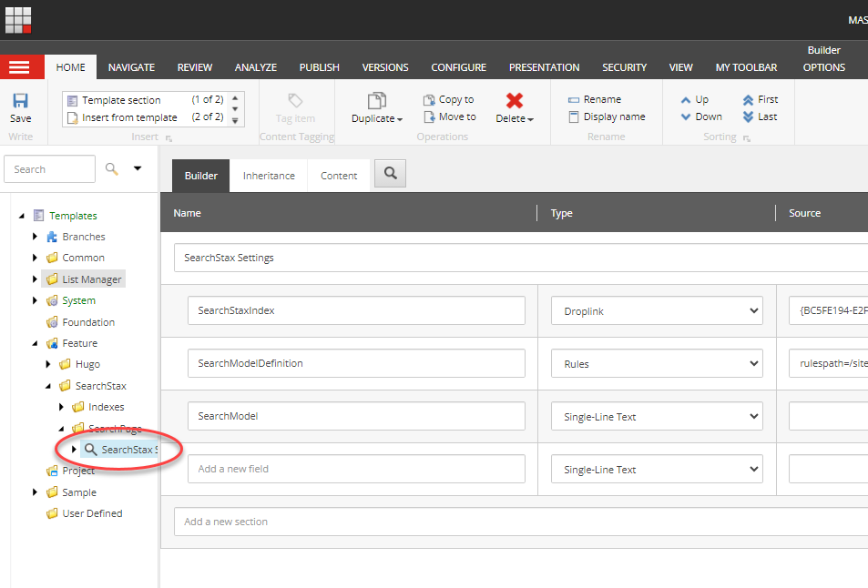Click the Foundation folder icon

(52, 322)
